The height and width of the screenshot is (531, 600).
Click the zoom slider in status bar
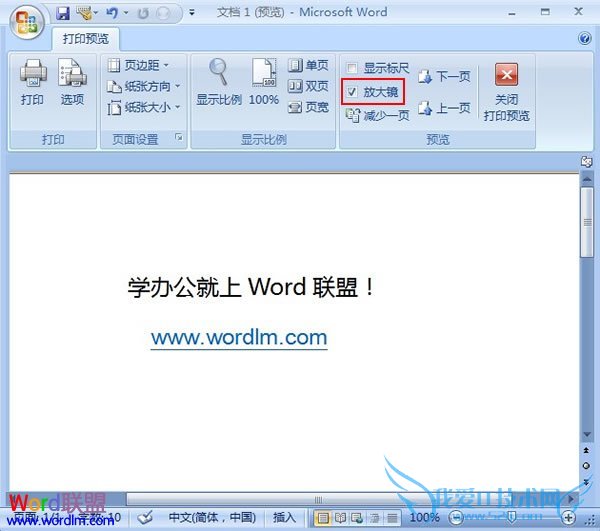[x=510, y=517]
